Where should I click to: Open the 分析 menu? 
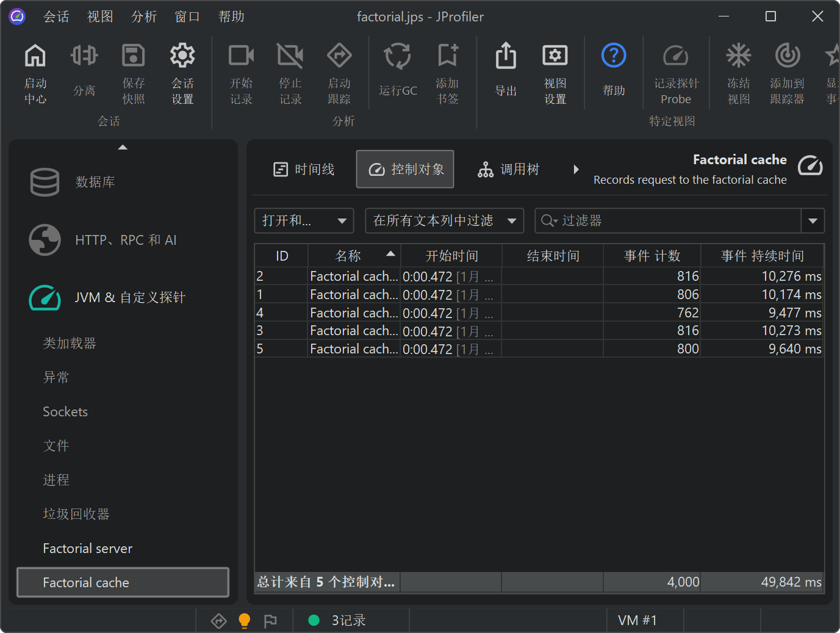click(x=144, y=16)
